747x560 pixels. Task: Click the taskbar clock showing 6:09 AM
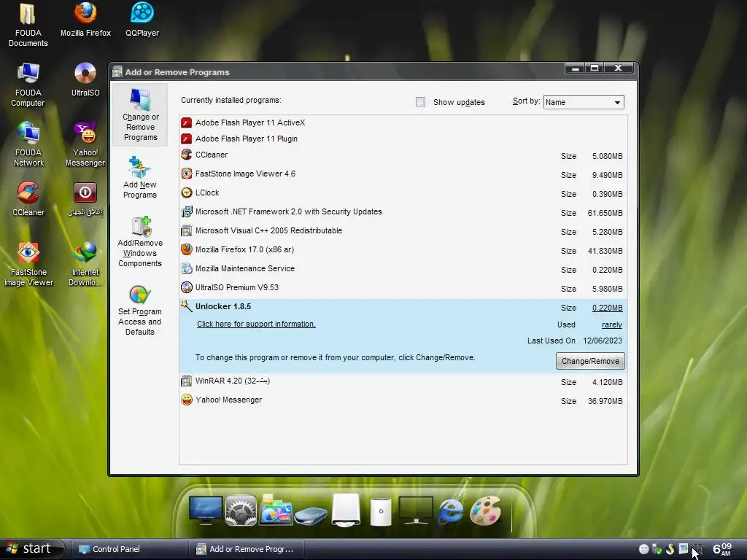click(x=721, y=549)
